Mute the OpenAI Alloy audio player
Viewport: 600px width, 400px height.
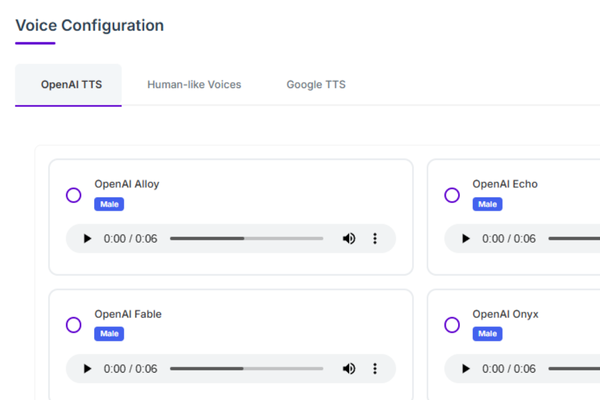(349, 239)
